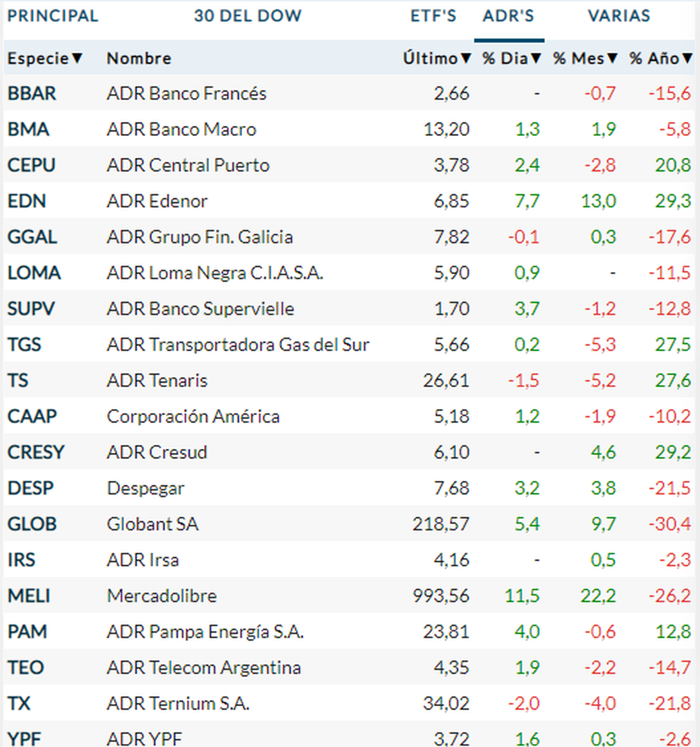Switch to the PRINCIPAL tab

click(x=52, y=16)
